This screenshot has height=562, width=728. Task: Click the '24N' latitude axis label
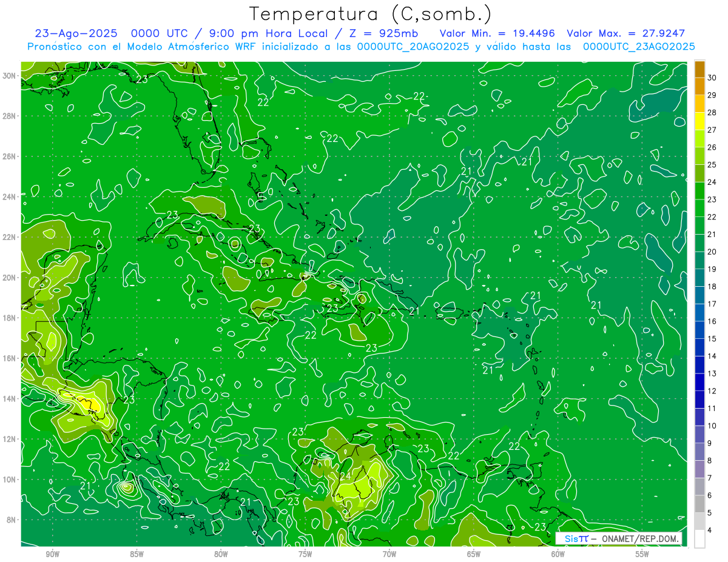[9, 196]
